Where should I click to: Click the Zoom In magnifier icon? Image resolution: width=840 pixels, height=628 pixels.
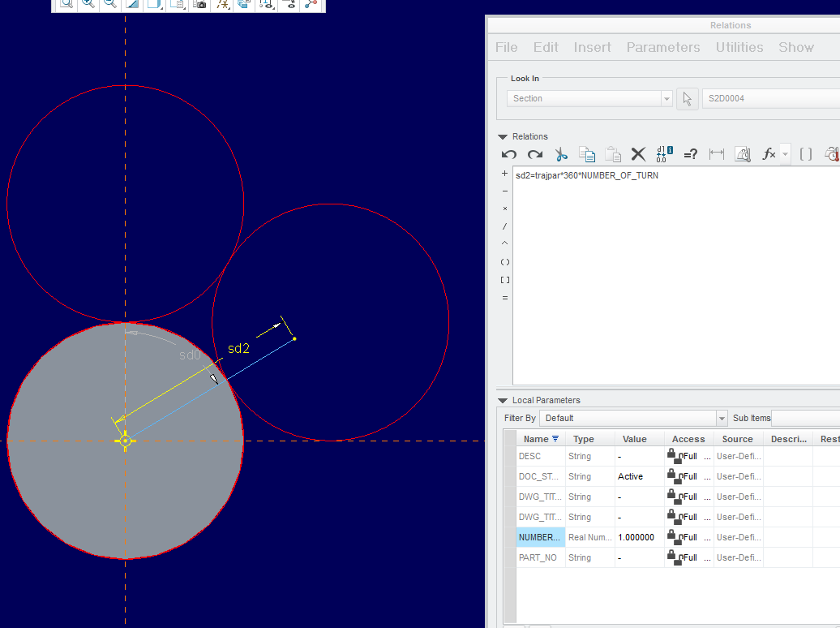point(88,4)
